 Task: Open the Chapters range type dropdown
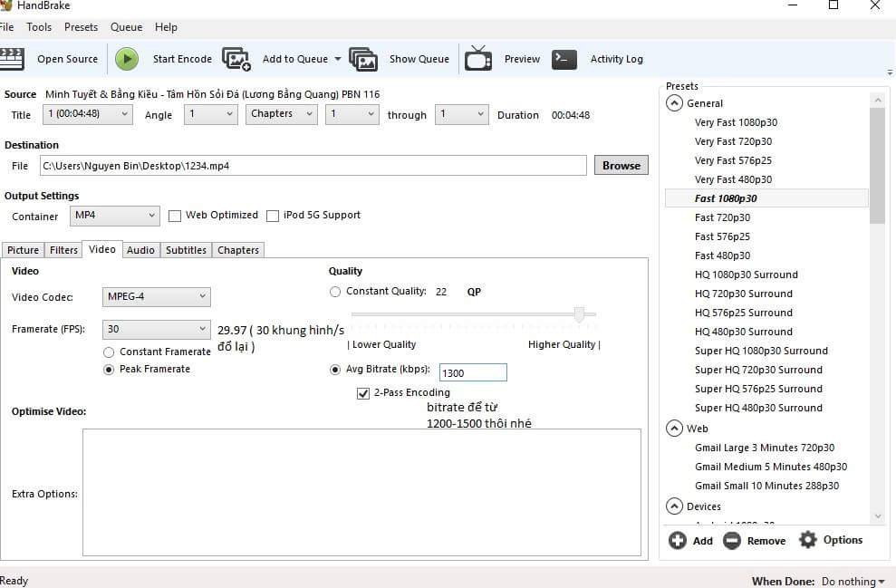pyautogui.click(x=282, y=114)
